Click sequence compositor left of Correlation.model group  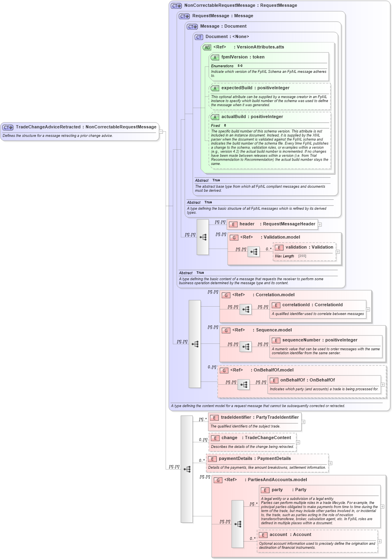click(195, 344)
